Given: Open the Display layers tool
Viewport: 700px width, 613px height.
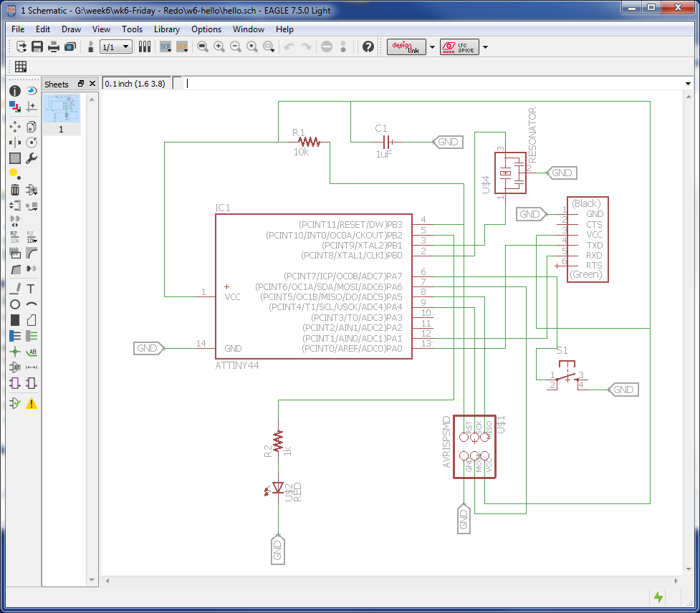Looking at the screenshot, I should (x=15, y=107).
